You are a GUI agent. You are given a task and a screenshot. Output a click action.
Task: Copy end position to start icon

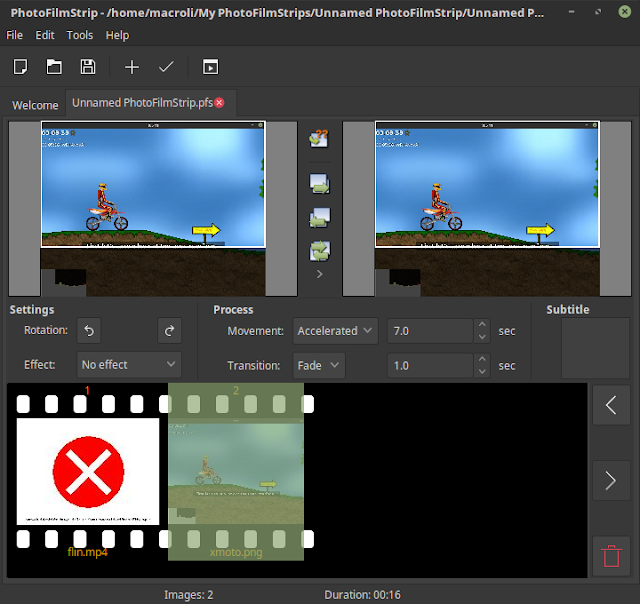click(x=319, y=218)
